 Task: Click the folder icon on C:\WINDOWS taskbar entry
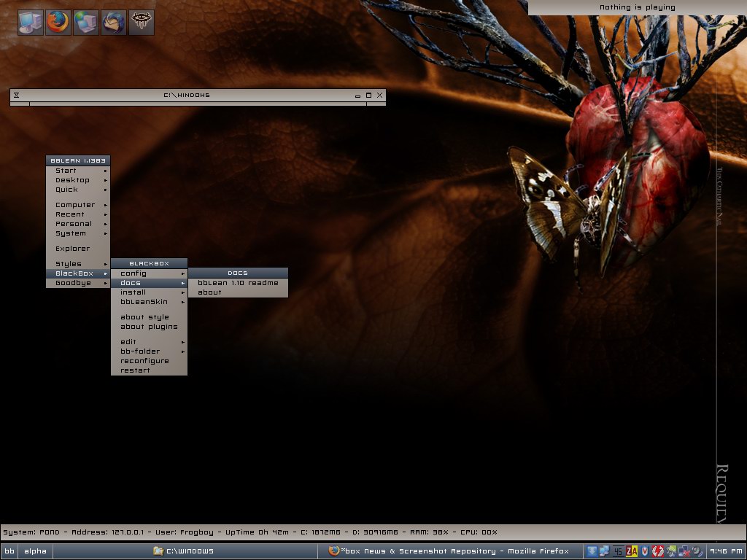(x=158, y=551)
